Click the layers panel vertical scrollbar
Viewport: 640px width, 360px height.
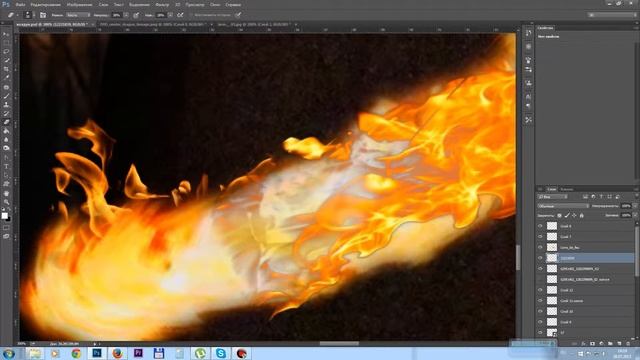coord(637,253)
